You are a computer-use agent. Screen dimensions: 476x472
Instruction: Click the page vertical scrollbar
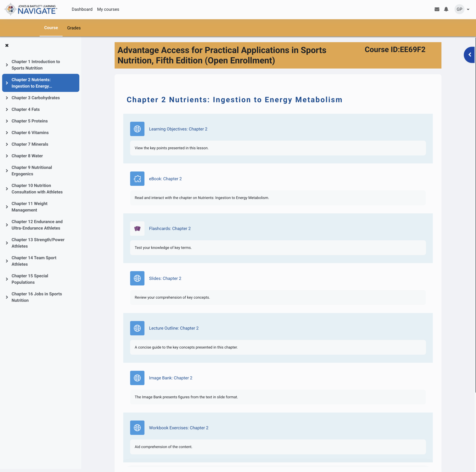pyautogui.click(x=475, y=214)
